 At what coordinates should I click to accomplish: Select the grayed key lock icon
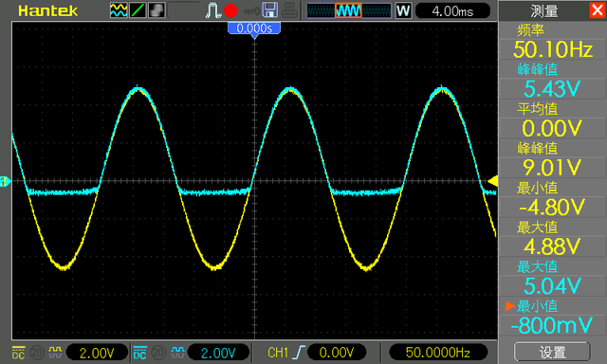coord(251,11)
